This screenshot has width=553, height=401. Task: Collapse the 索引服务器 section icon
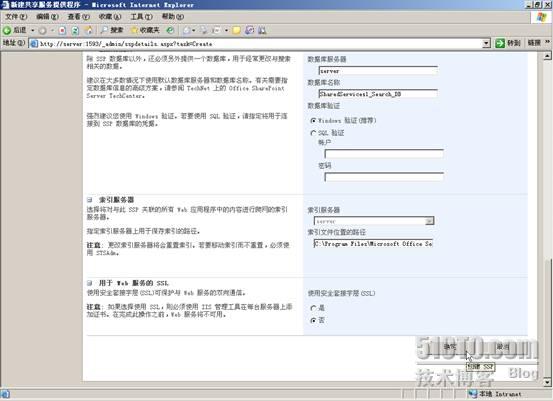click(90, 200)
